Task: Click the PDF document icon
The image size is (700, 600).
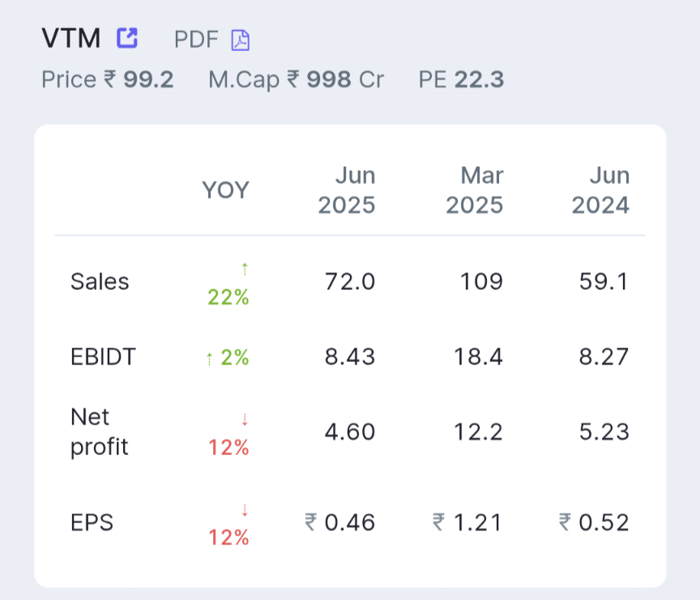Action: point(241,40)
